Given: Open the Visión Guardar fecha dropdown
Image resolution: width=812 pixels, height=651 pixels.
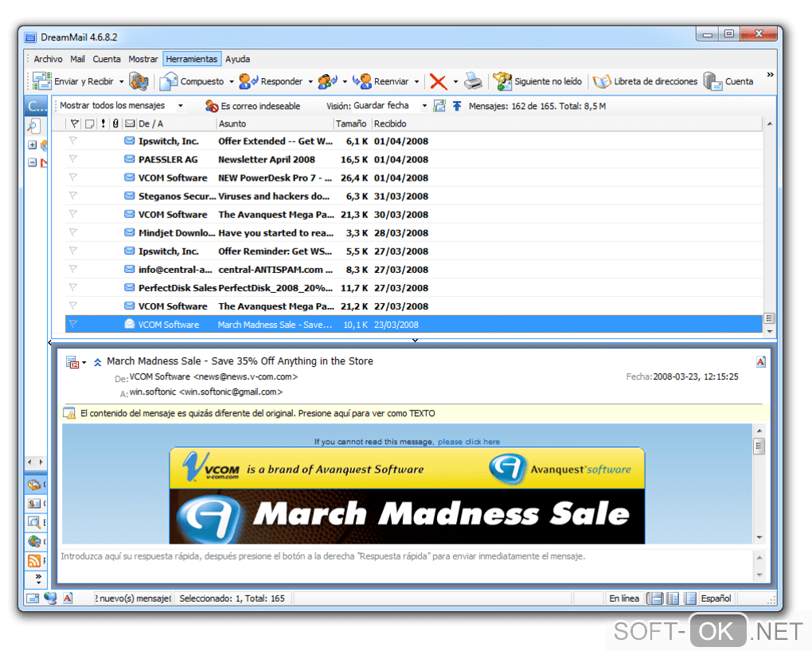Looking at the screenshot, I should point(424,106).
